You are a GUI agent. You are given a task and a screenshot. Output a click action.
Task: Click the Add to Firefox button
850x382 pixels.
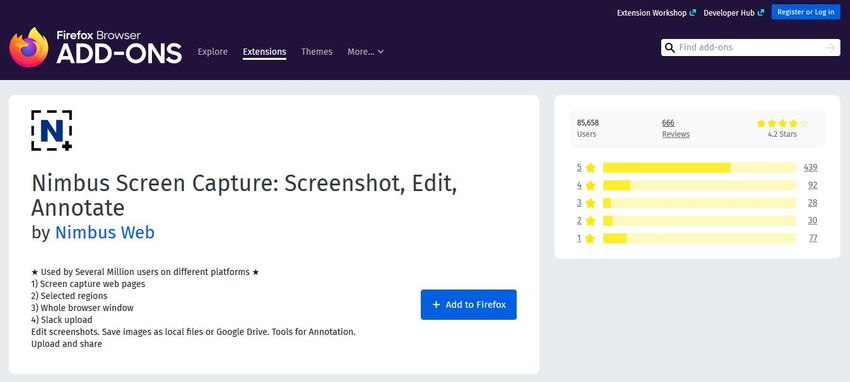pos(468,305)
